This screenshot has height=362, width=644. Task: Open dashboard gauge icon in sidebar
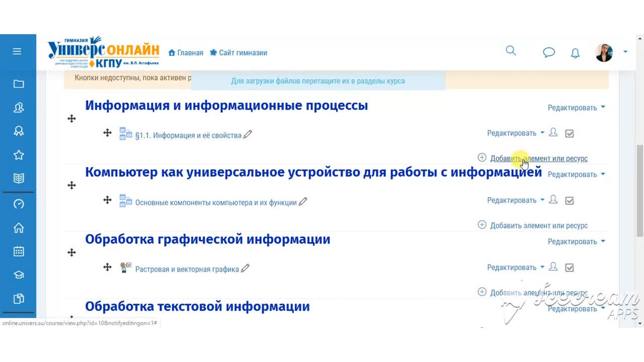19,204
